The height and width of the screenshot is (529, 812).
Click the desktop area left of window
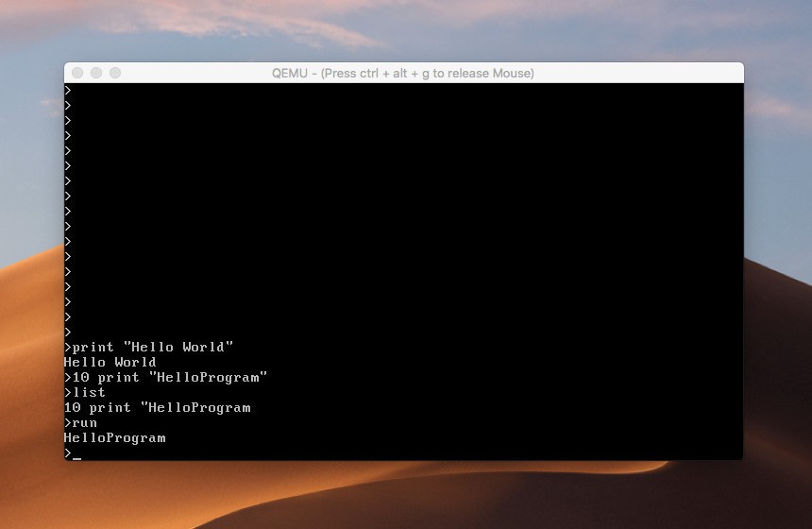pyautogui.click(x=30, y=283)
